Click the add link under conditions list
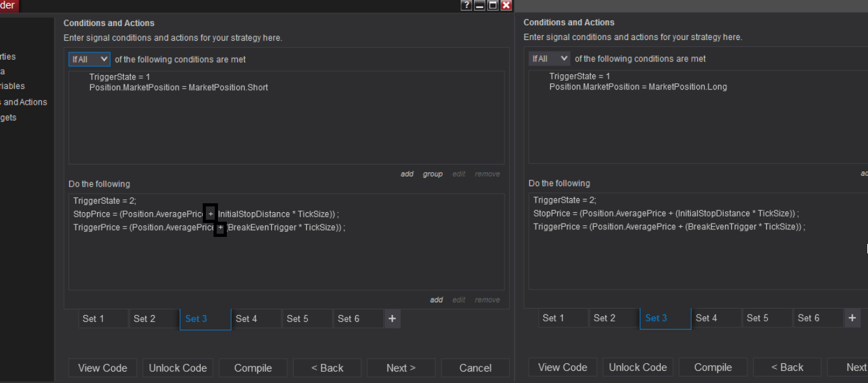868x383 pixels. click(407, 174)
